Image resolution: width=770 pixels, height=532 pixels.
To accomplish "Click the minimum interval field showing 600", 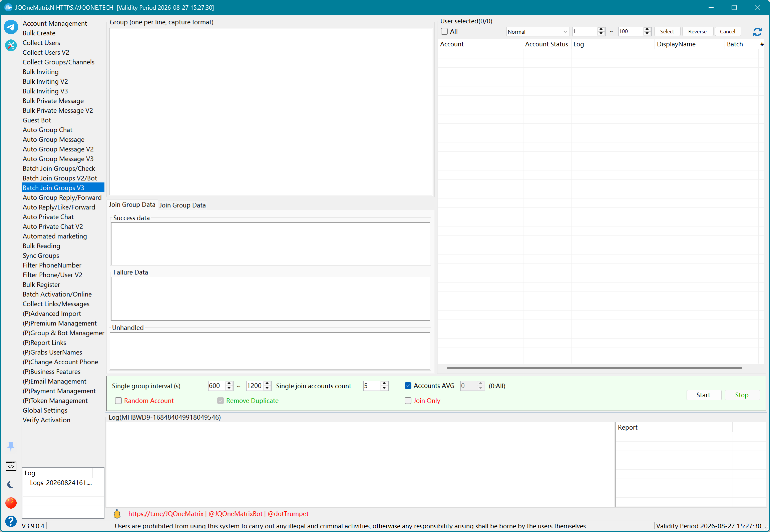I will click(217, 386).
